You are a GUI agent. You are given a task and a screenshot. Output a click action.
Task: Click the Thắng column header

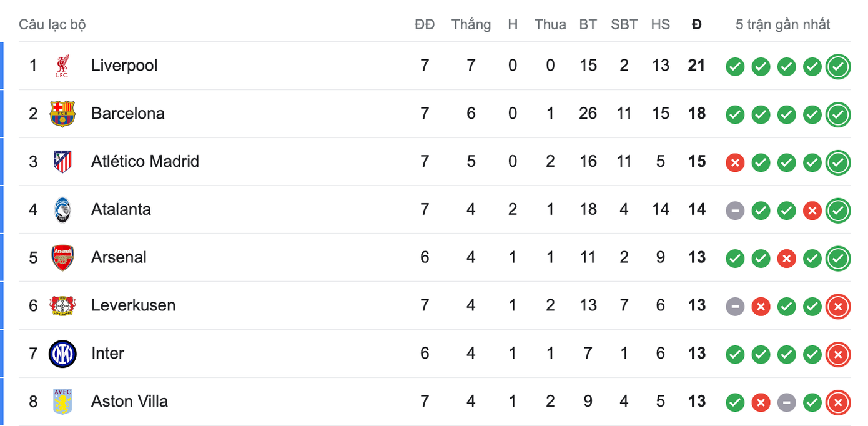click(471, 25)
